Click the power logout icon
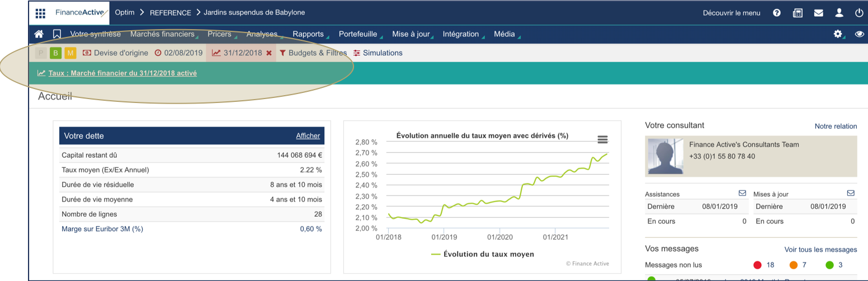The image size is (868, 281). tap(859, 13)
